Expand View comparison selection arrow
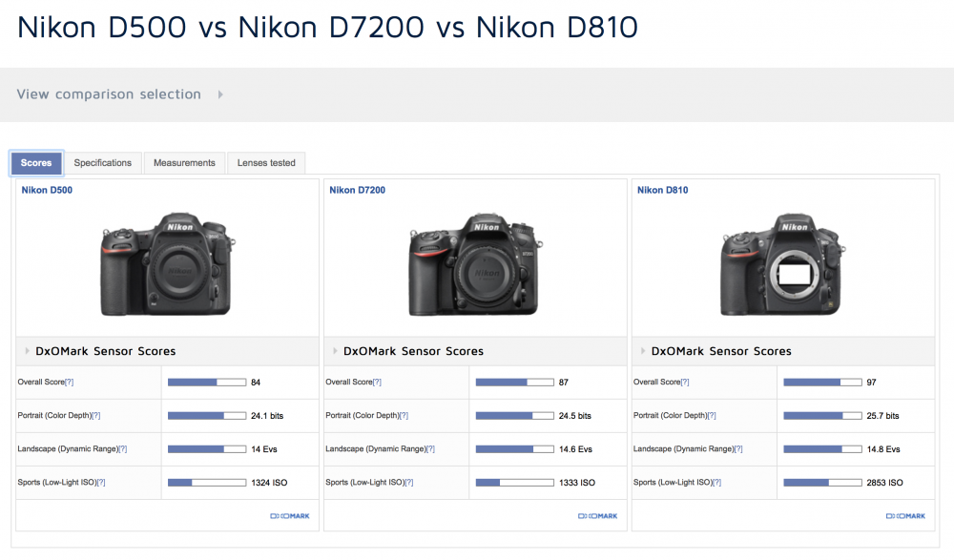This screenshot has height=560, width=954. coord(220,94)
